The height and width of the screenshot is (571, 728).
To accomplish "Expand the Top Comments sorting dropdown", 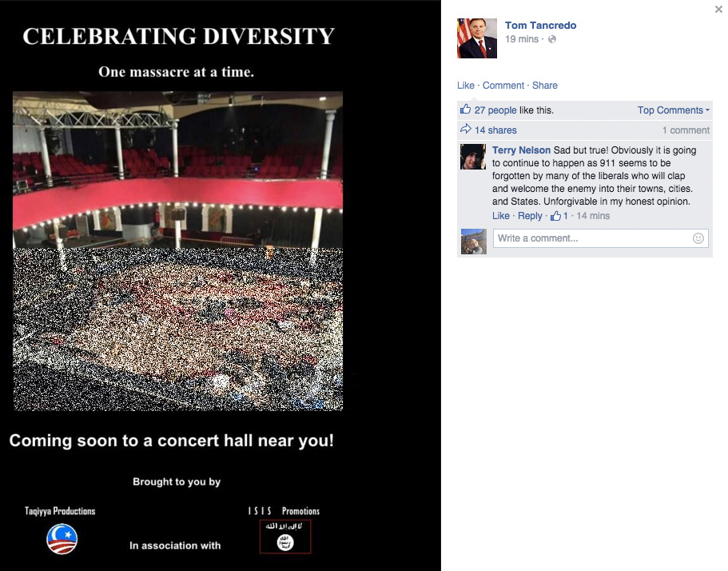I will coord(673,110).
